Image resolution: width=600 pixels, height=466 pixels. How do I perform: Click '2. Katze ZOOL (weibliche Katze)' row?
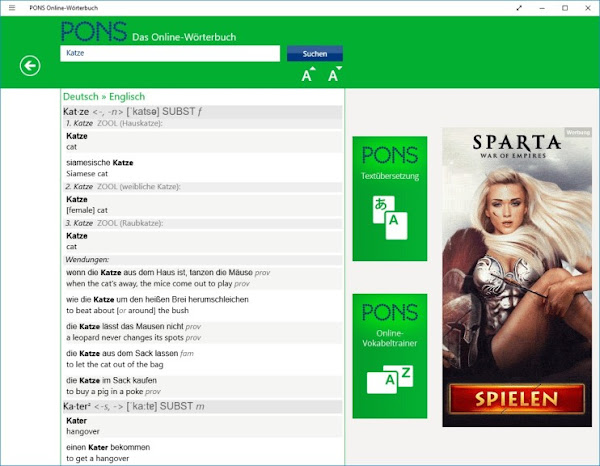point(202,187)
